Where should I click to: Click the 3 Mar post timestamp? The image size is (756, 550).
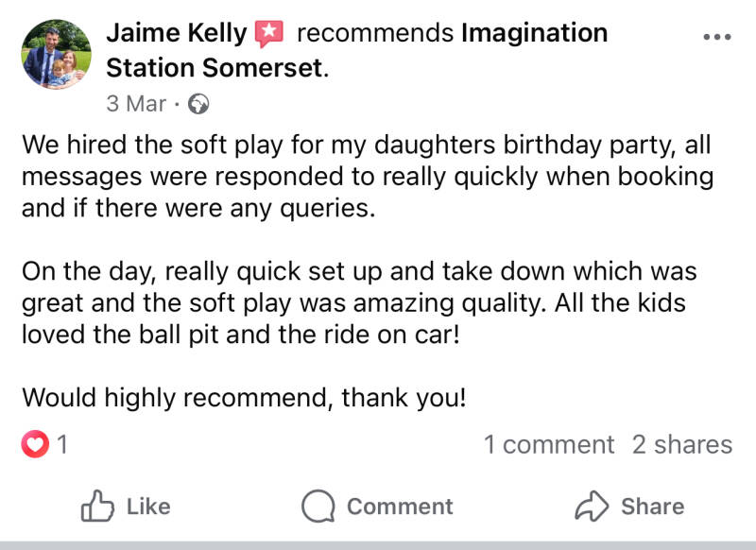(x=136, y=103)
